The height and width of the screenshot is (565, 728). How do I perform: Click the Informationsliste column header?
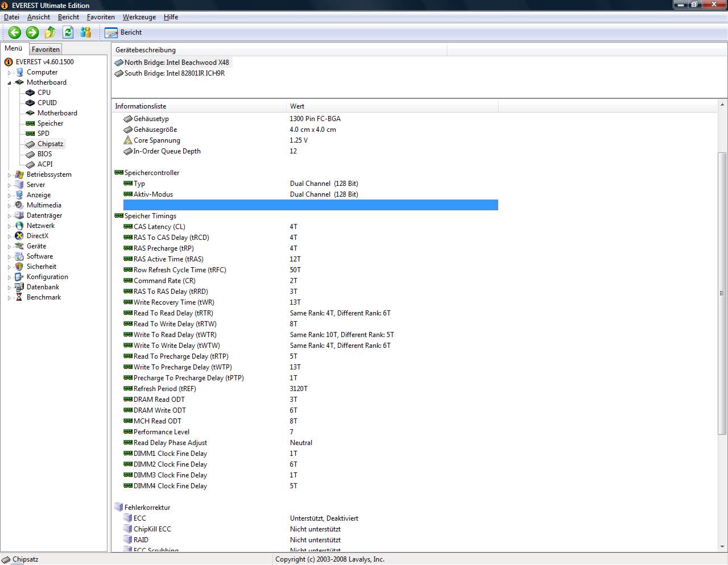(x=199, y=106)
